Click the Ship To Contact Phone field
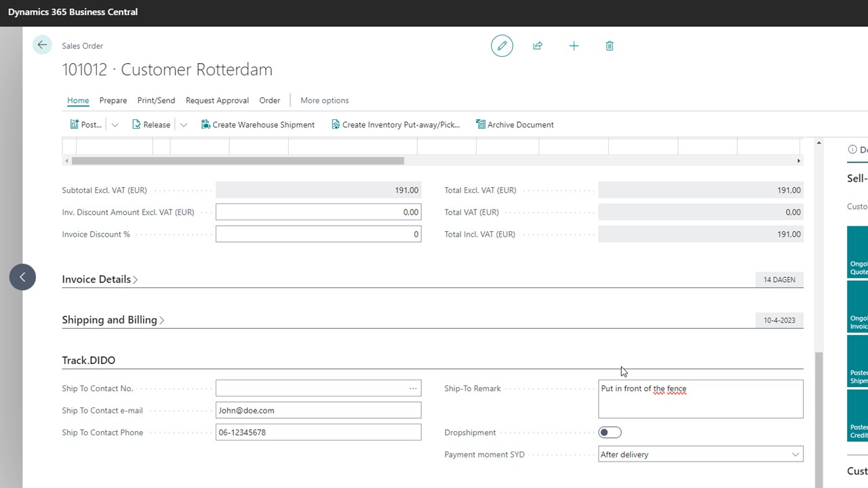This screenshot has height=488, width=868. tap(318, 432)
